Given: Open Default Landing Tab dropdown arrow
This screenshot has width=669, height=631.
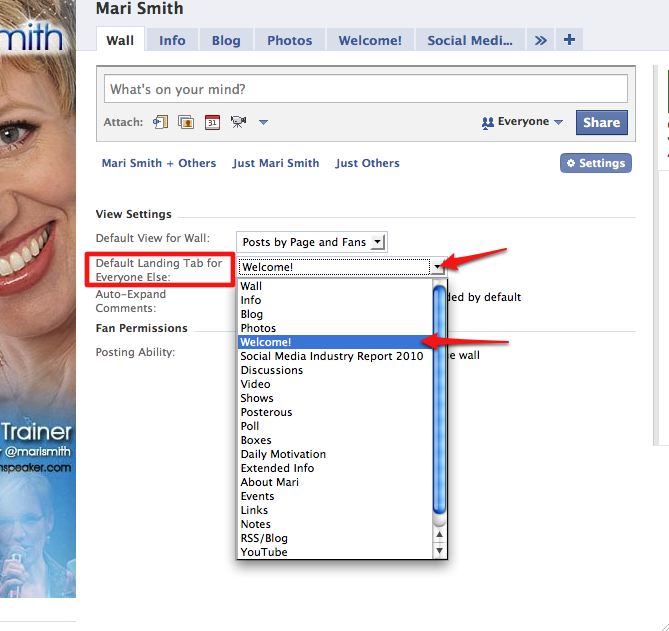Looking at the screenshot, I should coord(437,267).
